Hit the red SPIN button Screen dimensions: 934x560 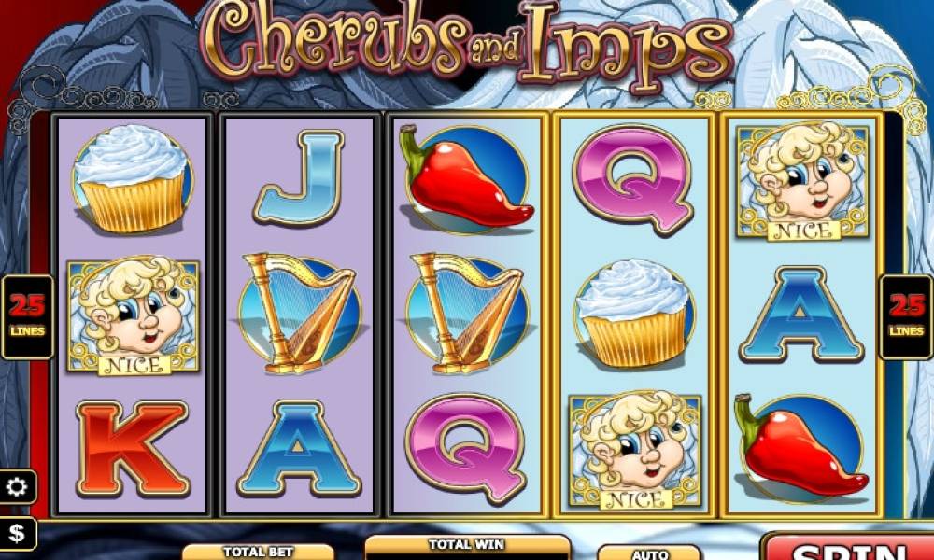tap(848, 548)
